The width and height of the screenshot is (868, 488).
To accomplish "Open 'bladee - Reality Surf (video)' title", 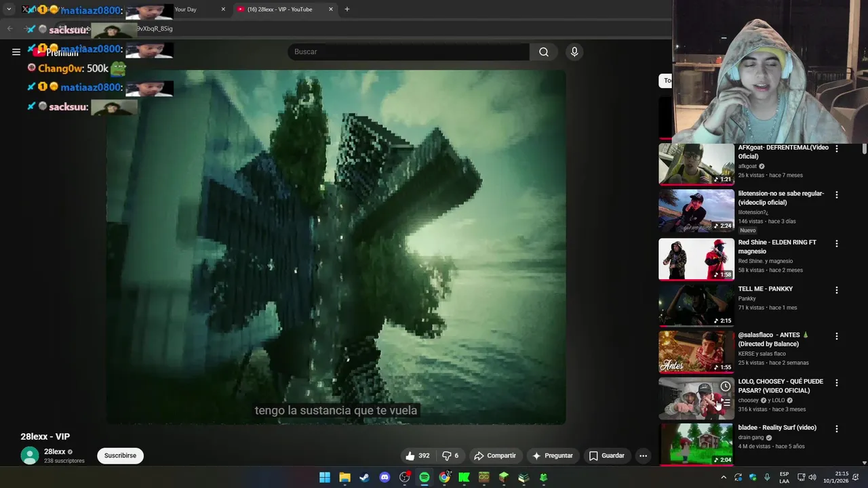I will click(x=777, y=428).
